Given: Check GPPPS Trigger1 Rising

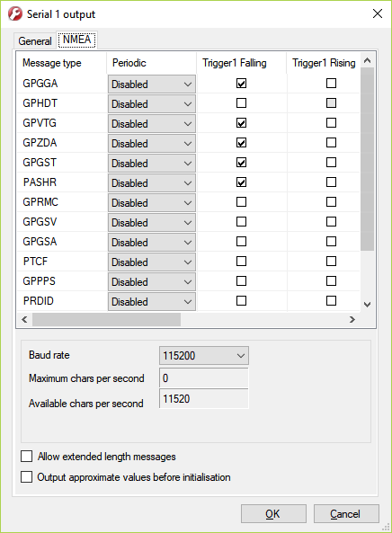Looking at the screenshot, I should point(331,280).
